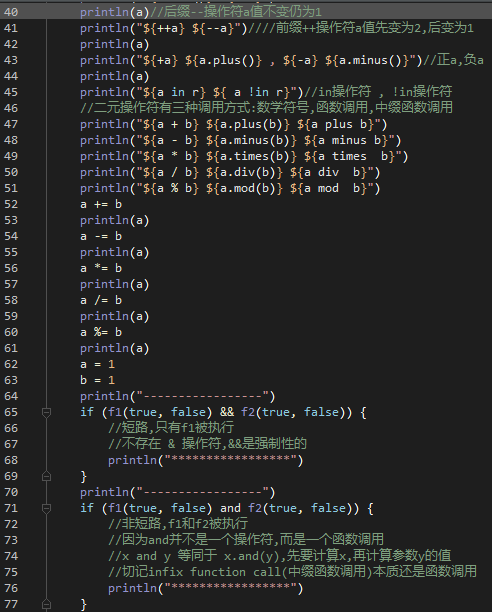Click the 'infix function call' comment line
492x612 pixels.
(x=292, y=572)
